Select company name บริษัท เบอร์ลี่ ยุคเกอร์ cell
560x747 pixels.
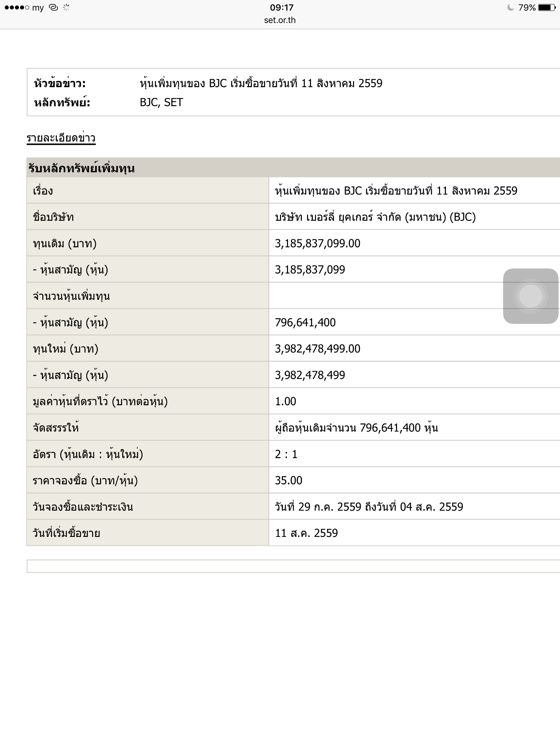pyautogui.click(x=375, y=217)
